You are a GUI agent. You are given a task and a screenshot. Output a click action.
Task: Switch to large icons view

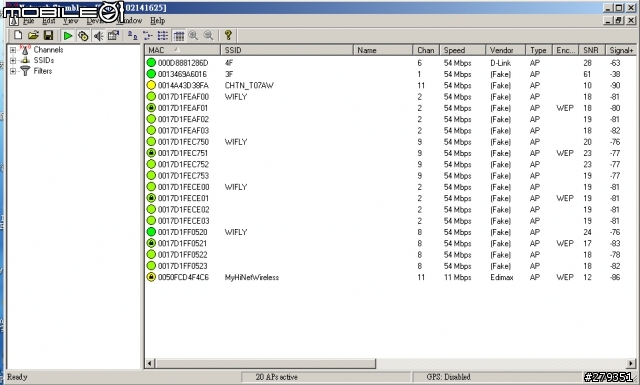[132, 36]
